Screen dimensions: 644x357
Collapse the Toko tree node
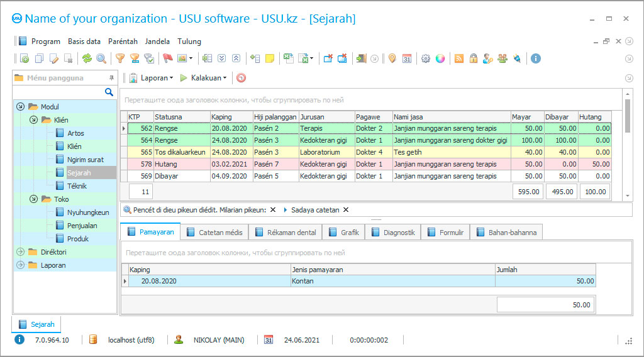point(33,199)
